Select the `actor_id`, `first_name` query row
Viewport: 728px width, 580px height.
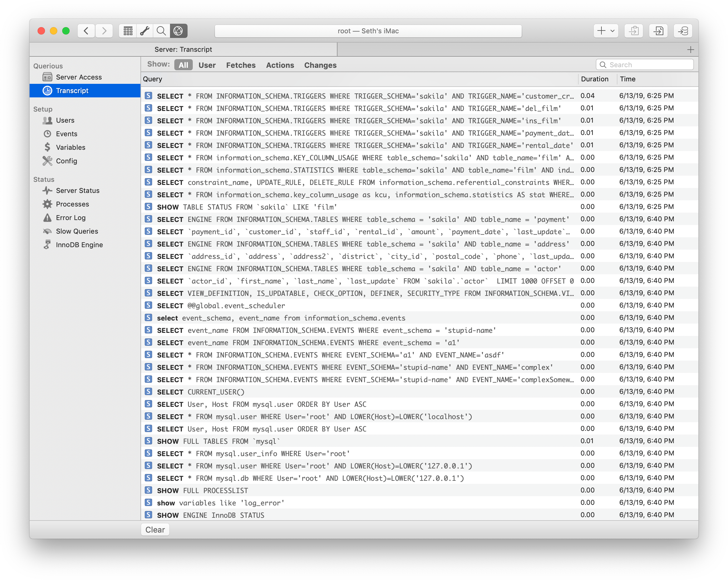(419, 281)
